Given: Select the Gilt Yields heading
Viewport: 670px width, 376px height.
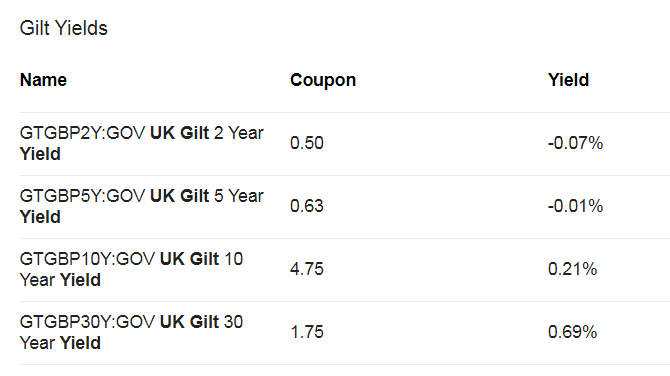Looking at the screenshot, I should (x=64, y=28).
